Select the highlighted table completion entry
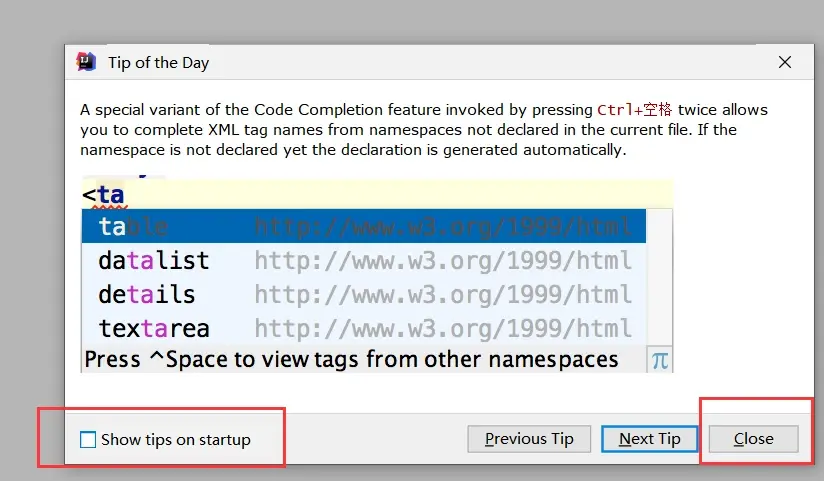This screenshot has width=824, height=481. 364,226
